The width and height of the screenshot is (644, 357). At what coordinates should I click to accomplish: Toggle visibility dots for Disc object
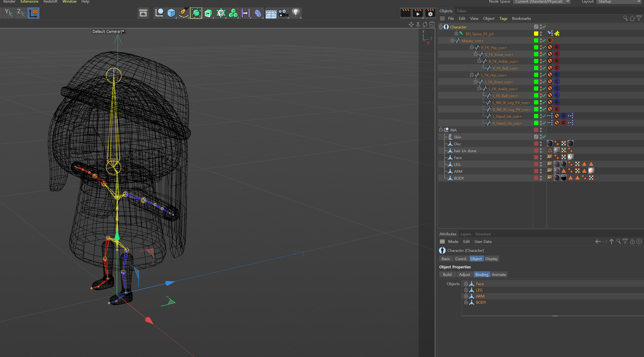tap(541, 144)
